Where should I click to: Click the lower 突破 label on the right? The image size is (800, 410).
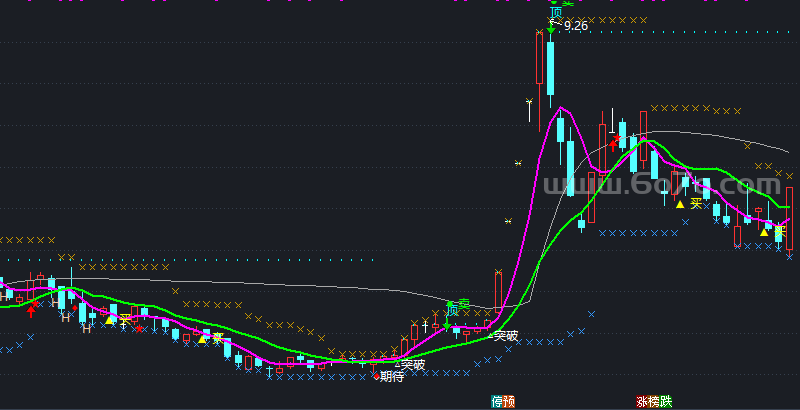click(505, 336)
